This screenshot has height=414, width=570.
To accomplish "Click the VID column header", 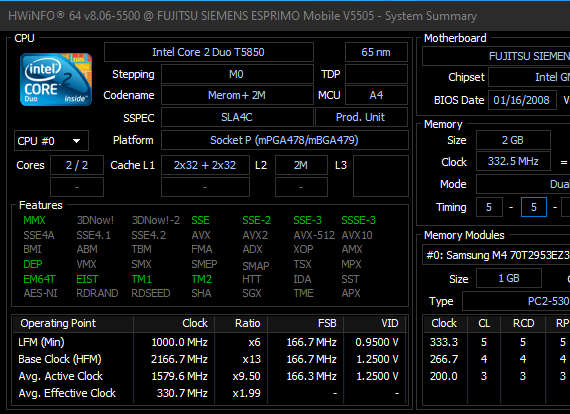I will click(375, 323).
